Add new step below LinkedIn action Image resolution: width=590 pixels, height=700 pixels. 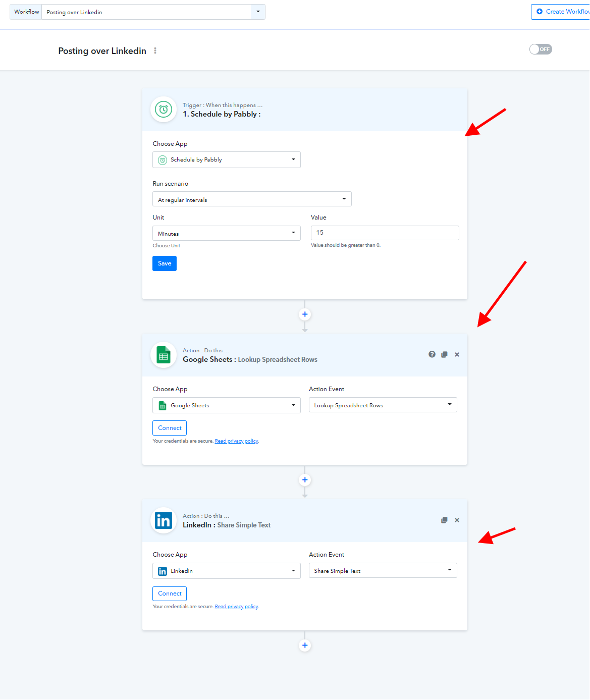305,645
